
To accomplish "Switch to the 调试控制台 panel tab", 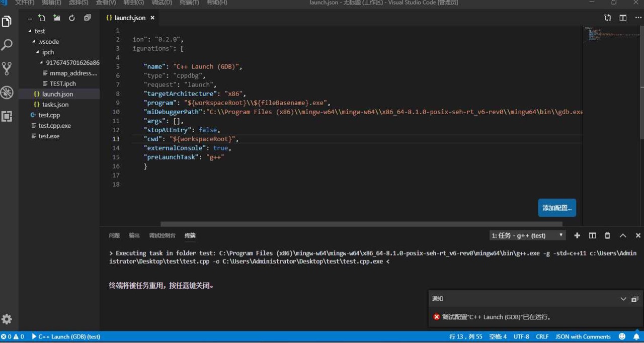I will 162,235.
